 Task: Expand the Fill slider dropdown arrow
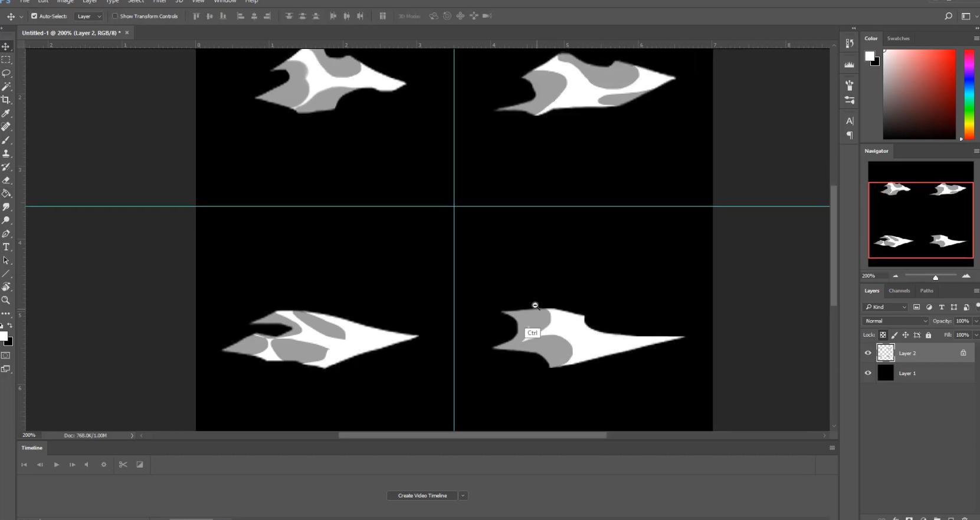(x=976, y=335)
